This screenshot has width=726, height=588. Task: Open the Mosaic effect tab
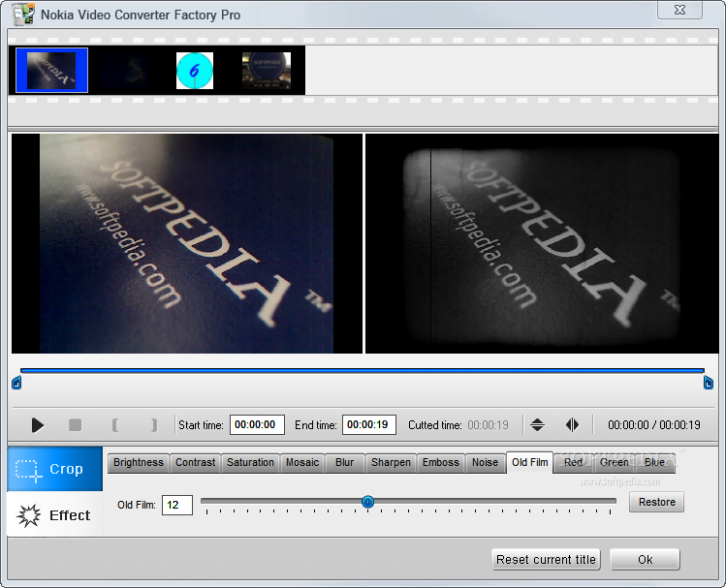(302, 463)
